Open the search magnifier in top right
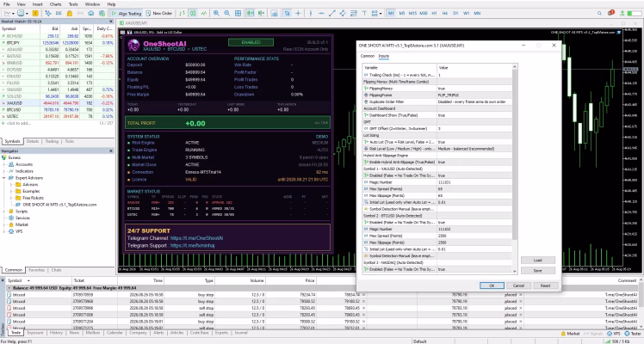Viewport: 644px width, 344px height. [599, 13]
